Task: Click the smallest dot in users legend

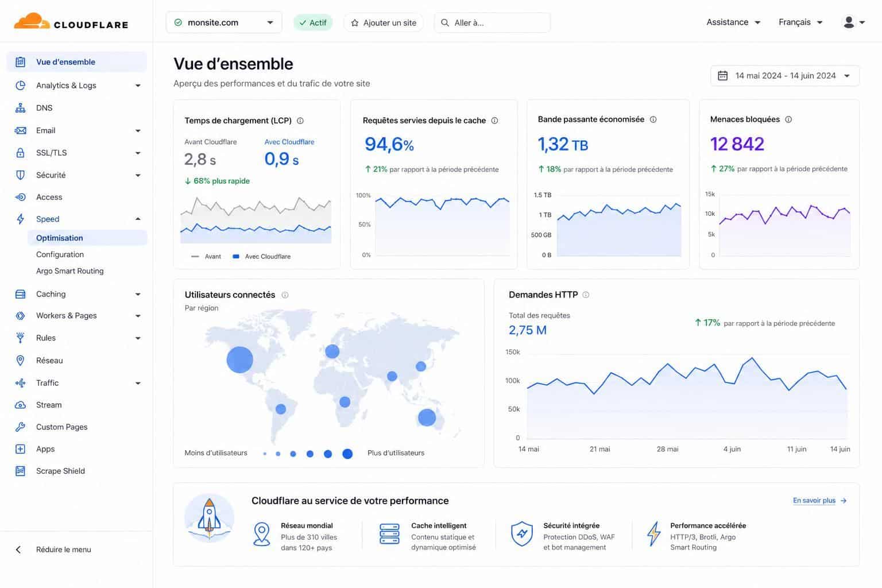Action: [x=265, y=454]
